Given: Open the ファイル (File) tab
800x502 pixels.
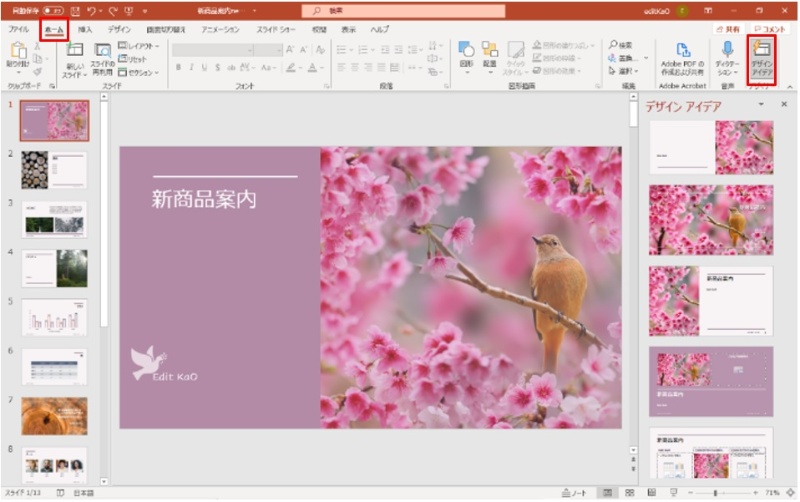Looking at the screenshot, I should (18, 30).
